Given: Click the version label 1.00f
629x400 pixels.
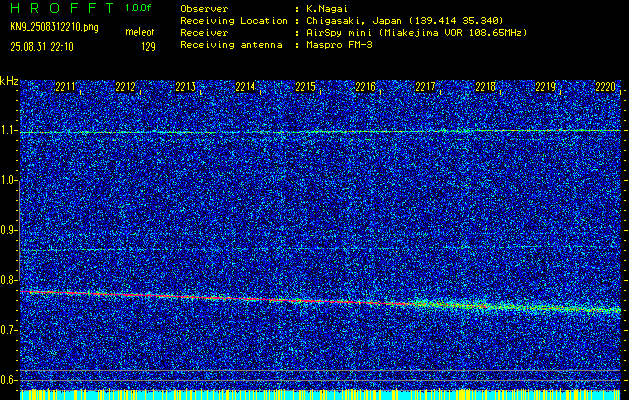Looking at the screenshot, I should pos(138,8).
